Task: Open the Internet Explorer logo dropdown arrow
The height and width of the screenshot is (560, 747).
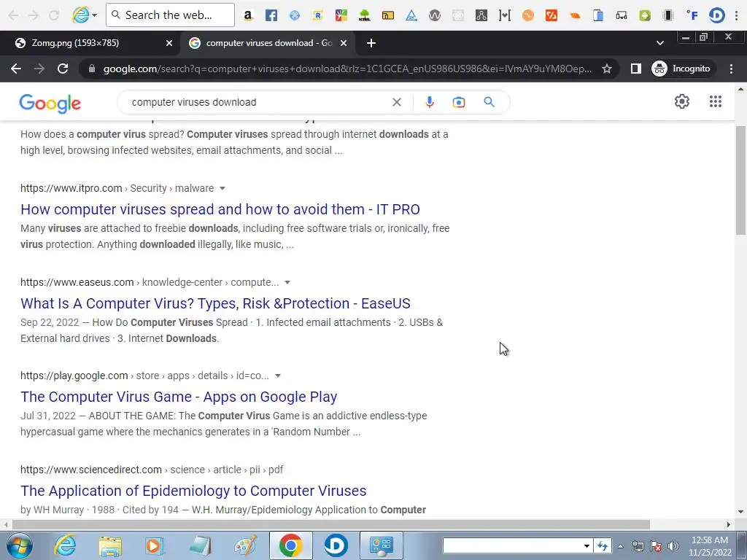Action: (x=94, y=15)
